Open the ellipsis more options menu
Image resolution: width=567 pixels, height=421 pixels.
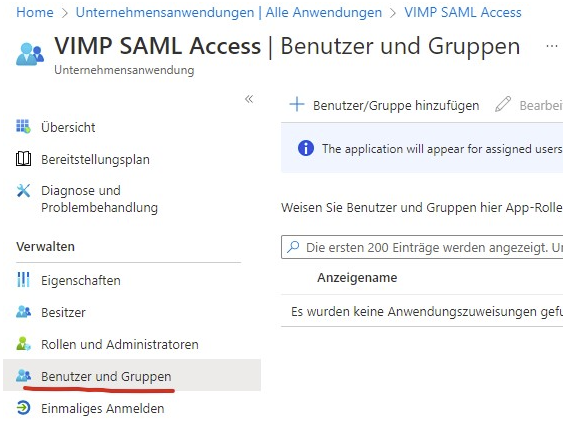click(551, 46)
